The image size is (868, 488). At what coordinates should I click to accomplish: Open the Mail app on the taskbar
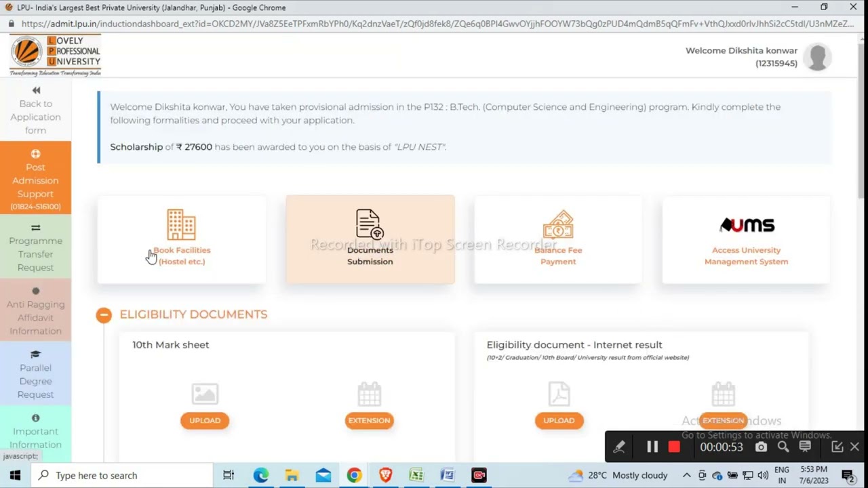(x=323, y=475)
